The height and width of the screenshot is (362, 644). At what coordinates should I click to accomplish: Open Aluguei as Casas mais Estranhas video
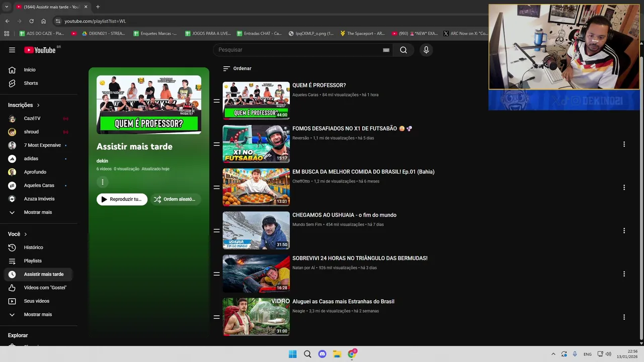343,302
